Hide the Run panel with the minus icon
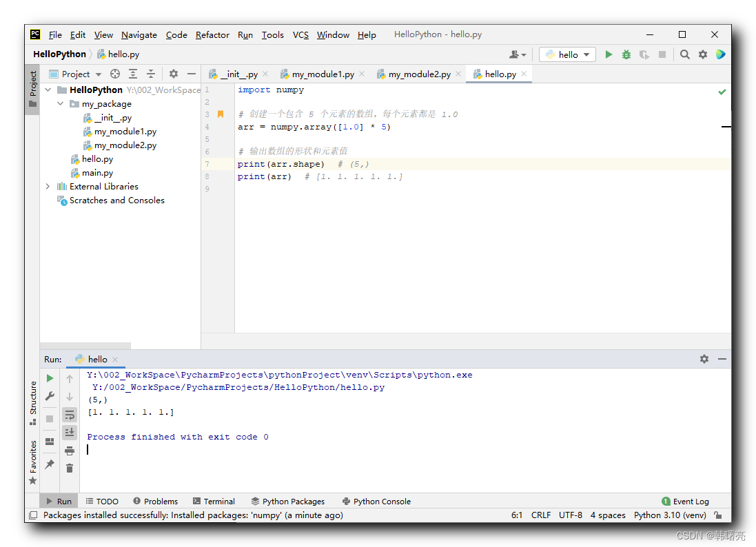Image resolution: width=756 pixels, height=547 pixels. [x=722, y=359]
